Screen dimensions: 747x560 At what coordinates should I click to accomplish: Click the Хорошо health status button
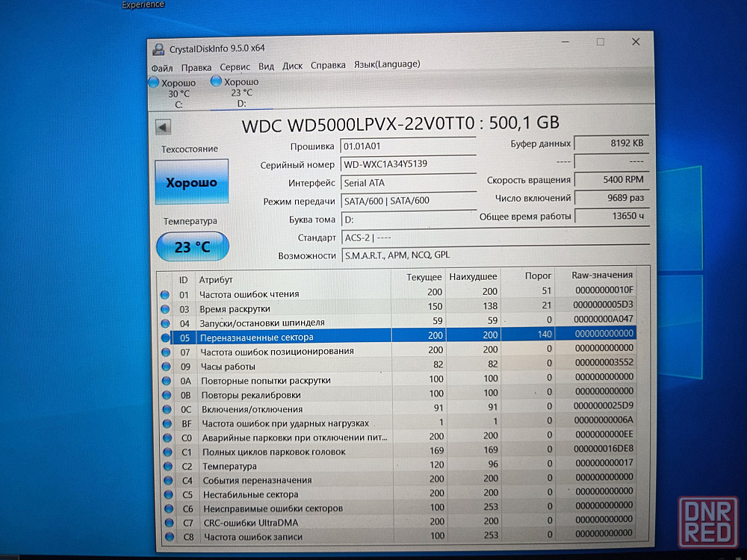point(191,182)
